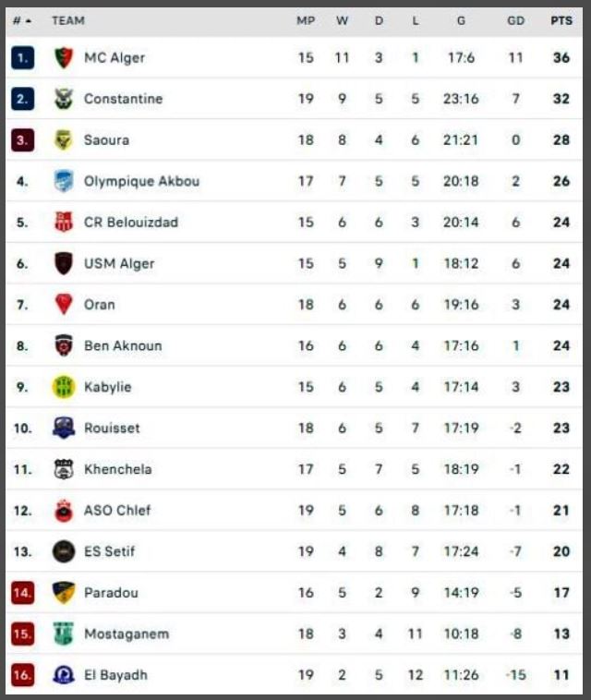The image size is (591, 700).
Task: Click the blue position 1 badge
Action: click(22, 58)
